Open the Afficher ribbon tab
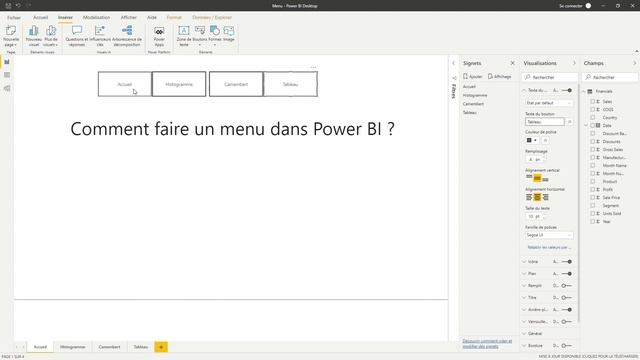640x360 pixels. [x=129, y=18]
